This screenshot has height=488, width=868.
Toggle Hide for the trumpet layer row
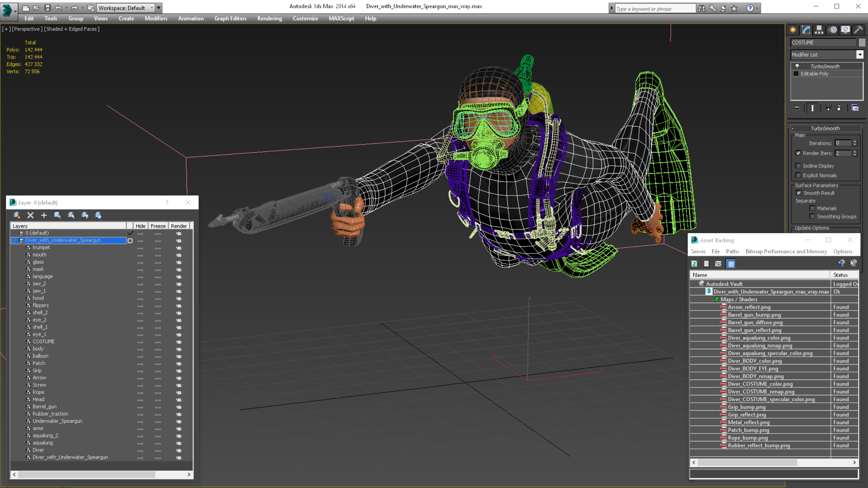pyautogui.click(x=140, y=248)
